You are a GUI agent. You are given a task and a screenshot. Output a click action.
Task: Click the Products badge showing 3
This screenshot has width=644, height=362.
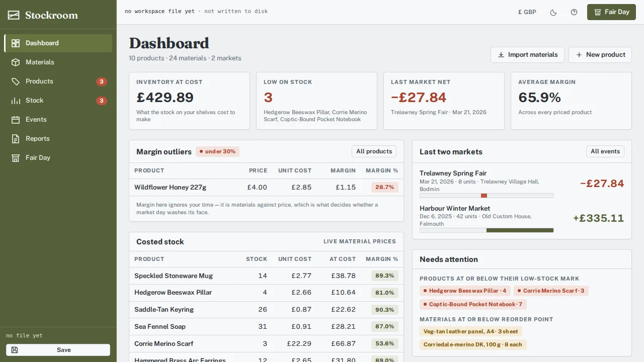[102, 81]
